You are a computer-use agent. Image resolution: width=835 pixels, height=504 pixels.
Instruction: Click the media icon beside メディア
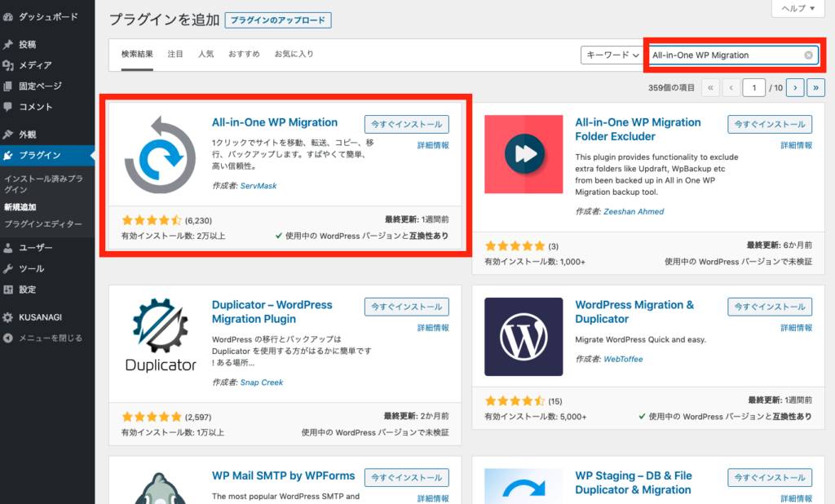click(8, 65)
